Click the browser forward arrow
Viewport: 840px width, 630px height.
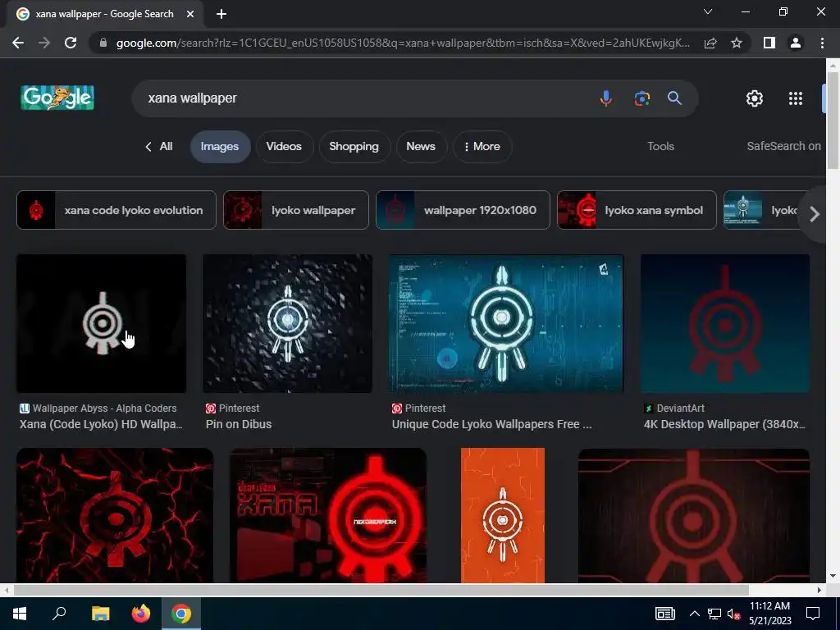coord(44,43)
